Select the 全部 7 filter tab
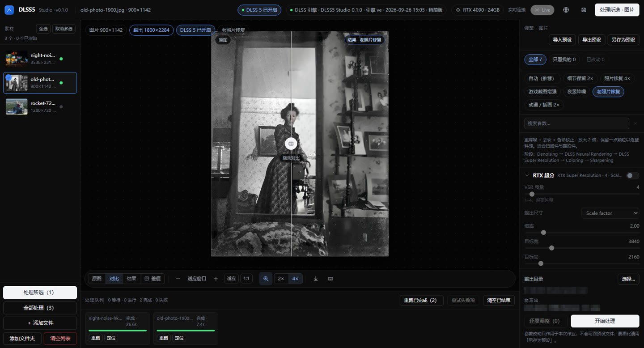The width and height of the screenshot is (644, 348). pyautogui.click(x=535, y=59)
